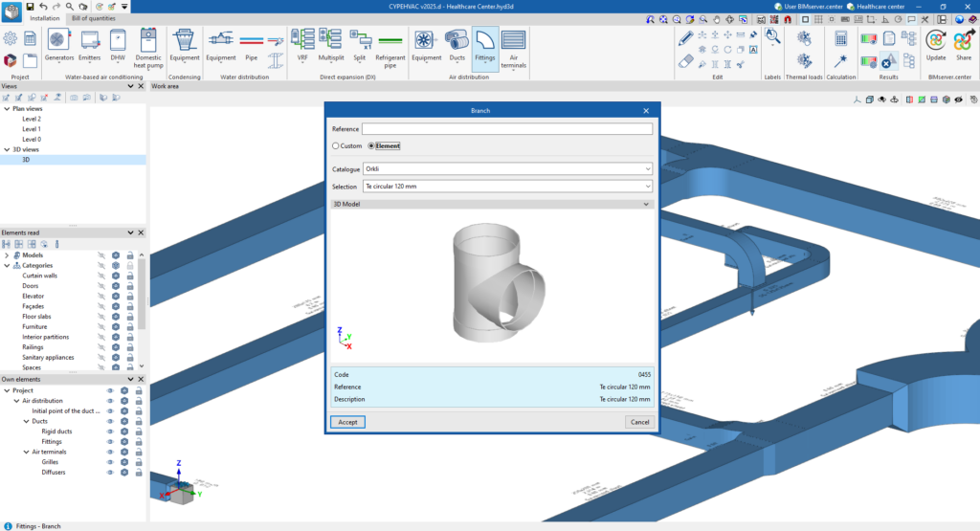Collapse the Categories tree node
This screenshot has width=980, height=531.
click(7, 266)
